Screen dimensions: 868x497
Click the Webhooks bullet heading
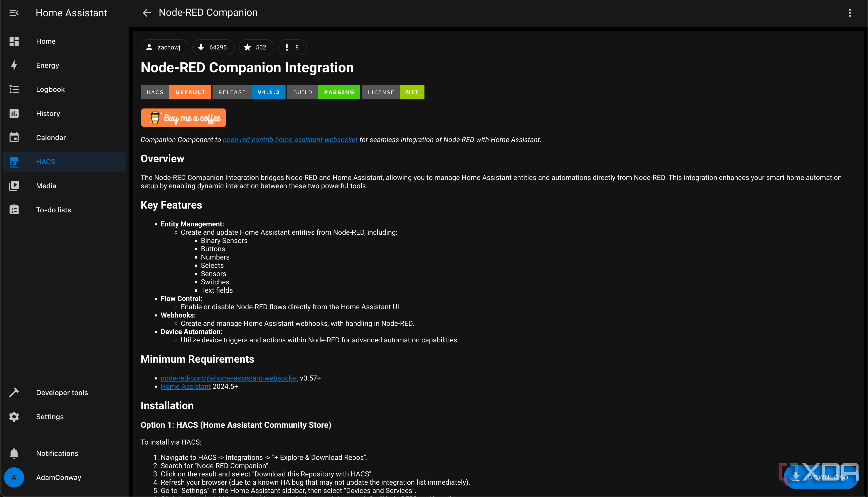point(178,315)
